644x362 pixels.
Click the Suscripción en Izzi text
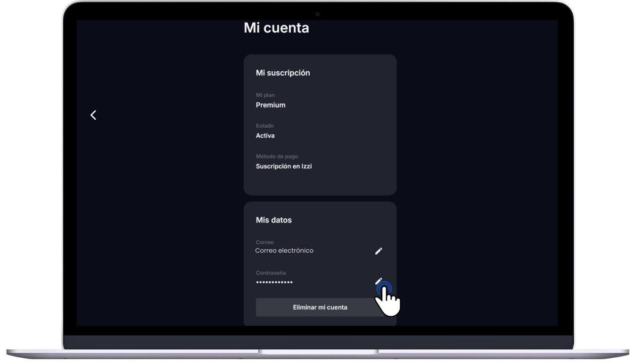tap(284, 166)
